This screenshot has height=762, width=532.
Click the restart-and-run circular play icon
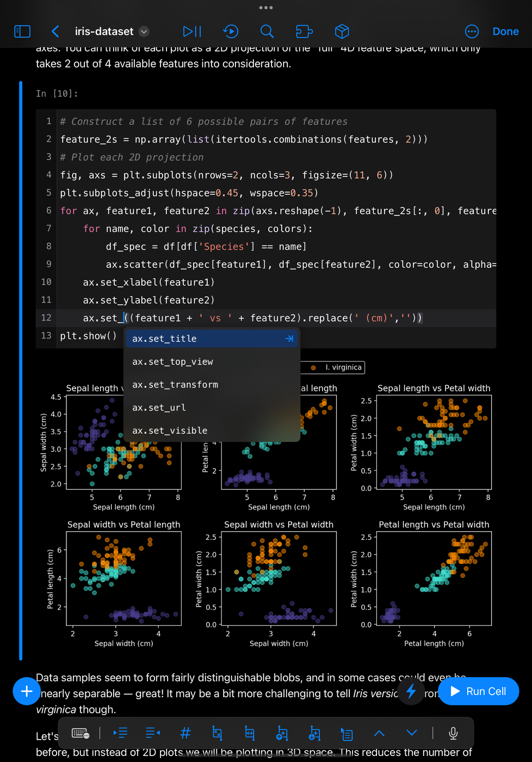pyautogui.click(x=231, y=32)
